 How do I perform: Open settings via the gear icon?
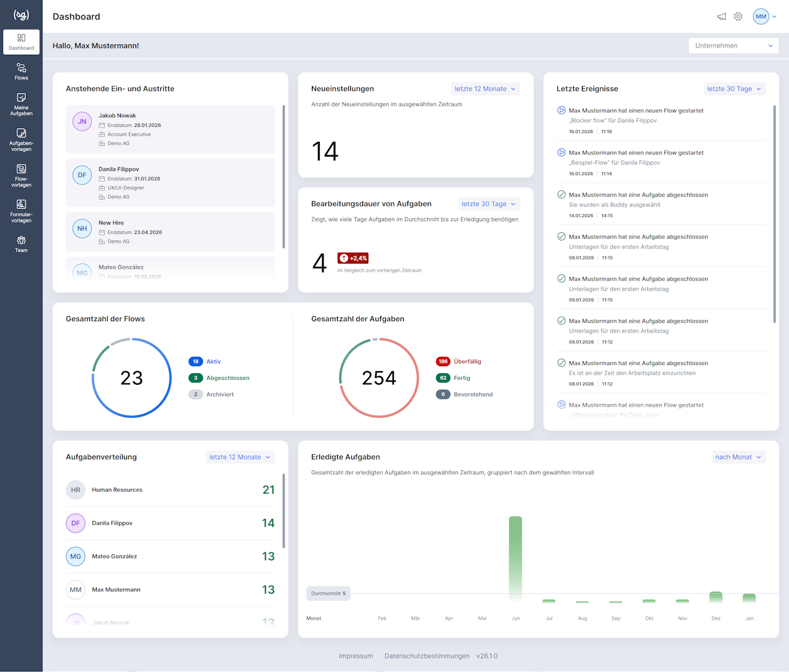(x=738, y=17)
